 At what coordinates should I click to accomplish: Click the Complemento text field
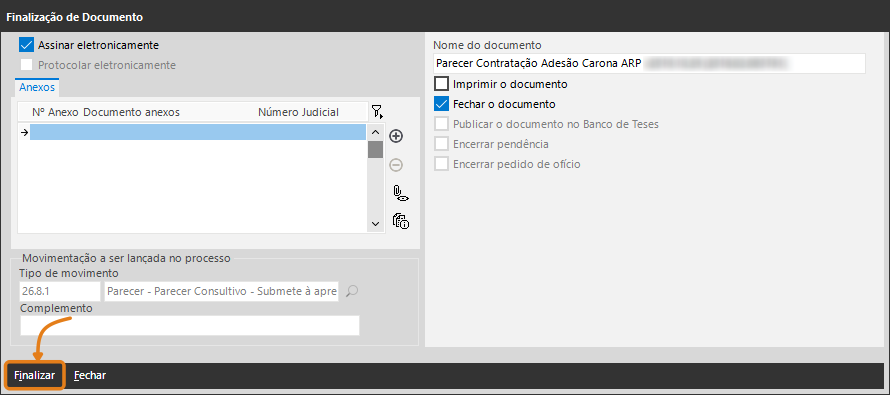click(190, 325)
